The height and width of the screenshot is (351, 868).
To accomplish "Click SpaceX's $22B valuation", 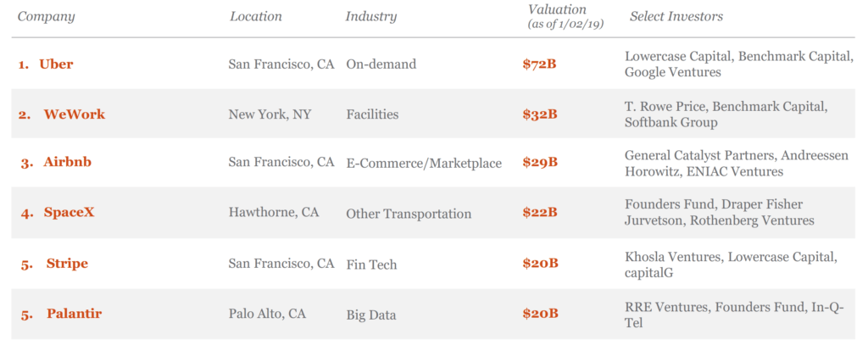I will click(540, 213).
